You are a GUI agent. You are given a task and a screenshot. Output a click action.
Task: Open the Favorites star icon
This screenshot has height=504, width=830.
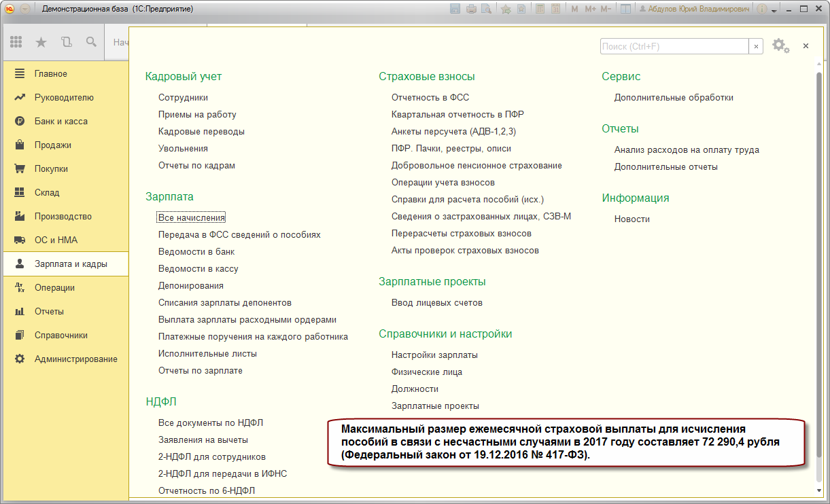(x=41, y=42)
